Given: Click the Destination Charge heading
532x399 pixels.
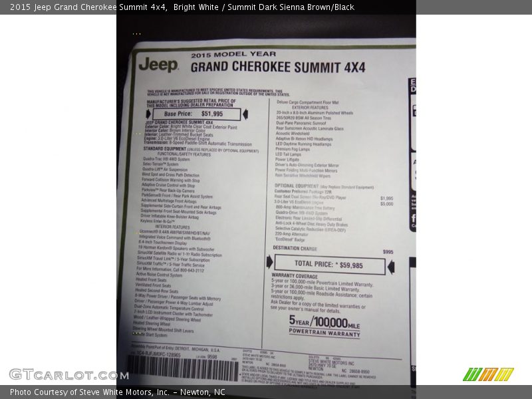Looking at the screenshot, I should tap(295, 247).
